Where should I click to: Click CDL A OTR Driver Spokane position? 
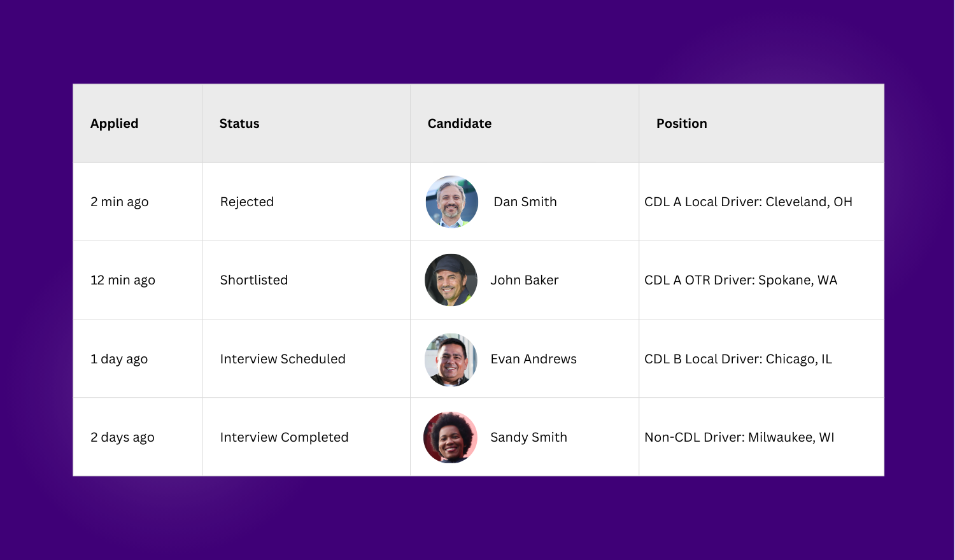click(x=740, y=280)
